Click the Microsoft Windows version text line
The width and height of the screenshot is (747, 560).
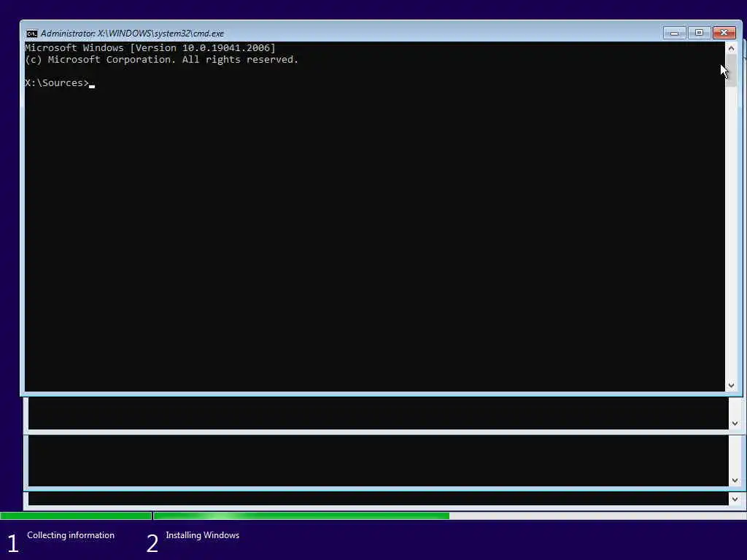point(150,47)
